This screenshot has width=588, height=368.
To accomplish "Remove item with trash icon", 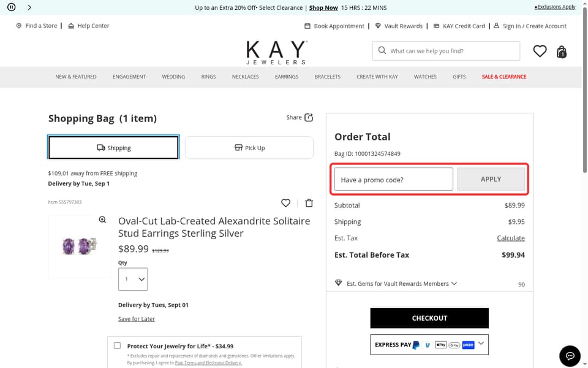I will [x=309, y=203].
